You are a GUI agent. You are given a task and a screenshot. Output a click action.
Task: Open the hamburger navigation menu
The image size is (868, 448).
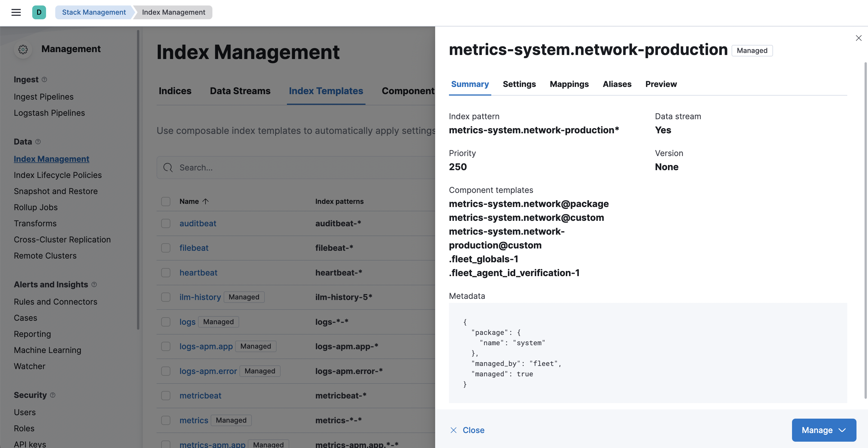pos(16,12)
